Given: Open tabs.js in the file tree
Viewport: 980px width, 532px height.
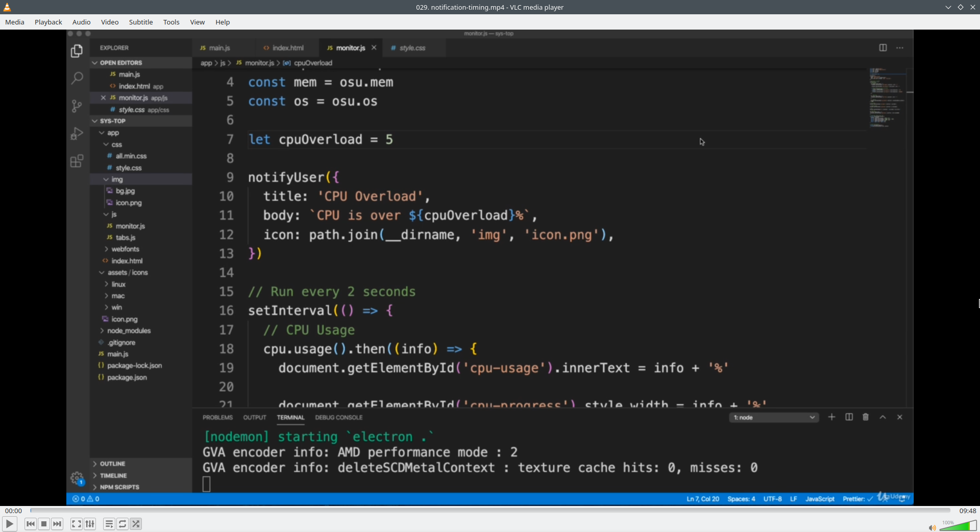Looking at the screenshot, I should point(126,238).
